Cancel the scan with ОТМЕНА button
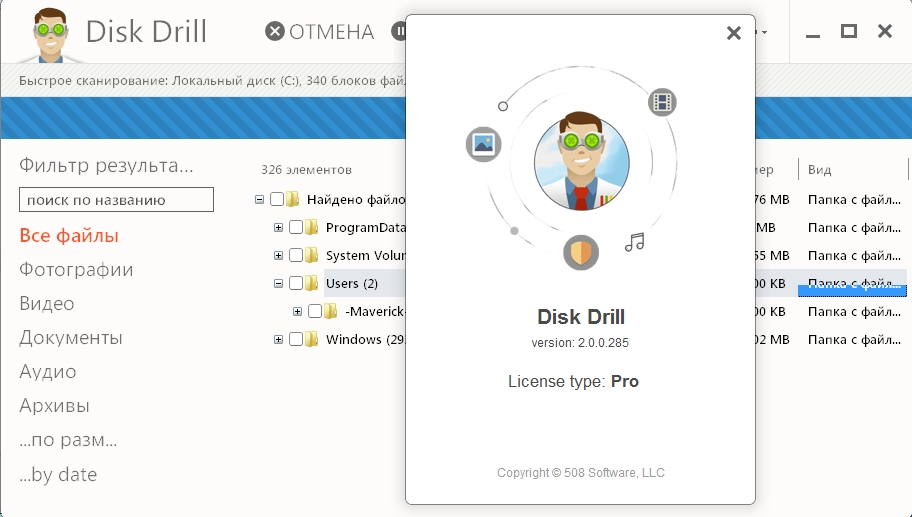The width and height of the screenshot is (912, 517). click(x=320, y=31)
